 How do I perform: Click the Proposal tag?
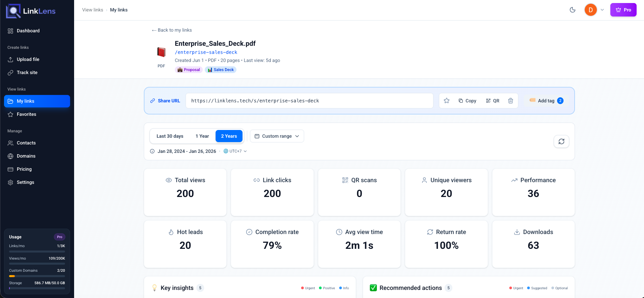tap(189, 70)
